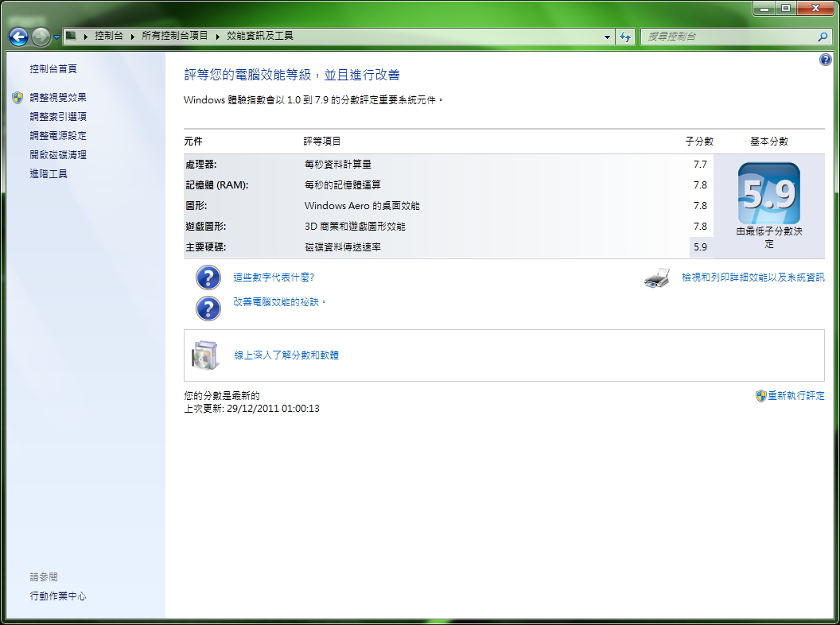This screenshot has width=840, height=625.
Task: Open address bar history dropdown
Action: tap(607, 37)
